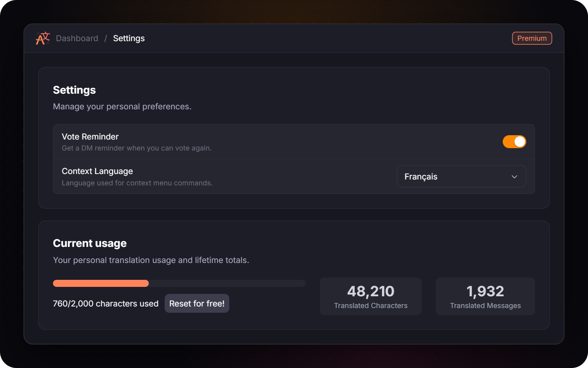The height and width of the screenshot is (368, 588).
Task: Click 'Language used for context menu commands.' text
Action: 137,183
